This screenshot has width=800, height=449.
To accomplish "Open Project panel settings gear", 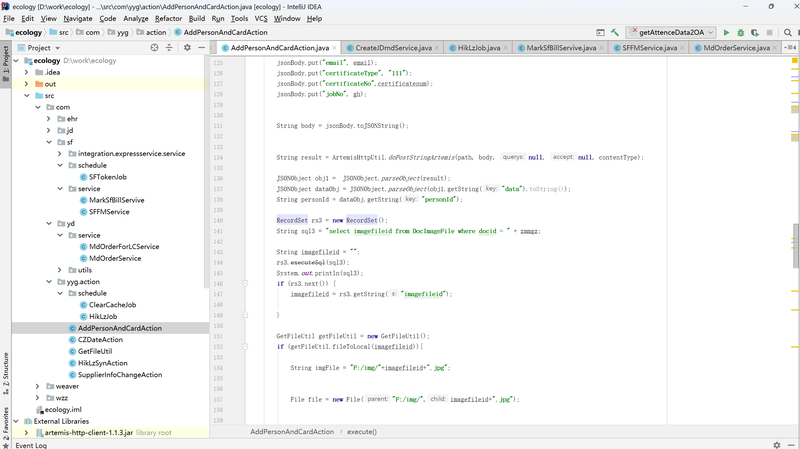I will pyautogui.click(x=187, y=47).
